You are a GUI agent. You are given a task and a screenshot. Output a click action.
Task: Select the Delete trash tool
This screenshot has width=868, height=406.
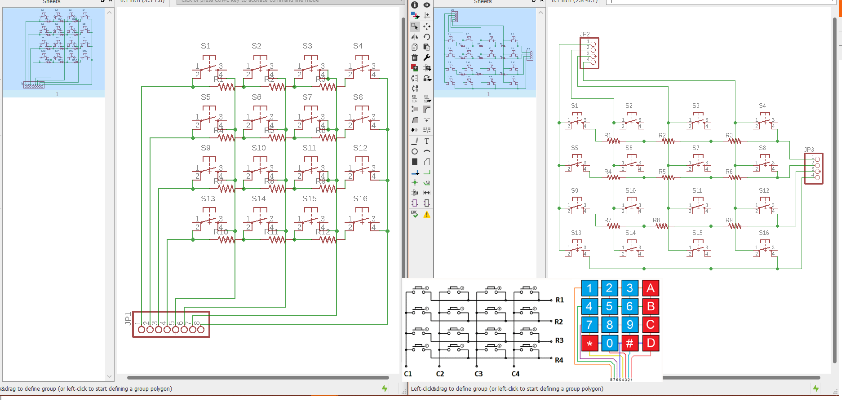[x=415, y=57]
